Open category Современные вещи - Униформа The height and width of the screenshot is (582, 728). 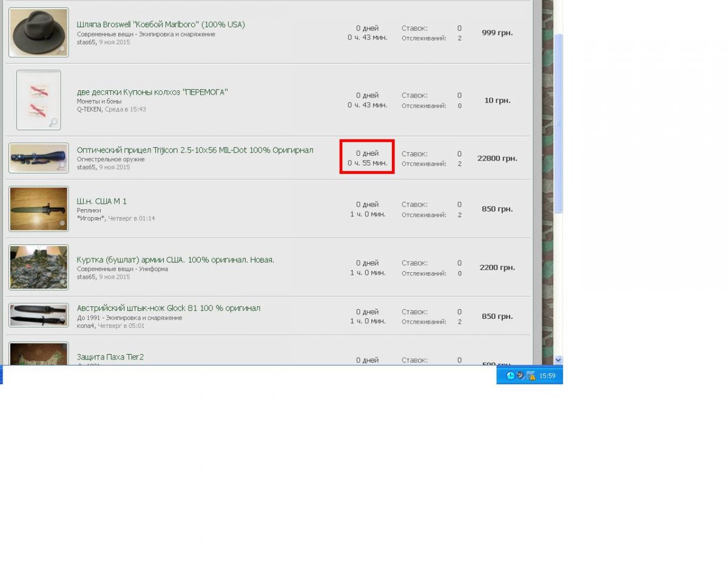tap(122, 269)
